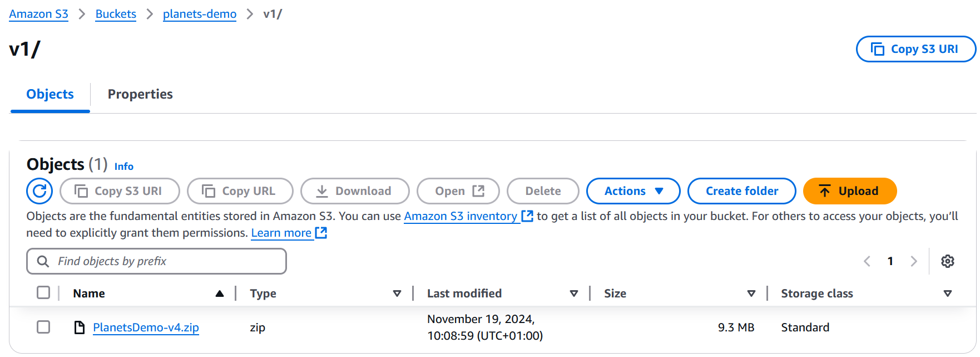This screenshot has height=357, width=980.
Task: Refresh the object list
Action: click(39, 191)
